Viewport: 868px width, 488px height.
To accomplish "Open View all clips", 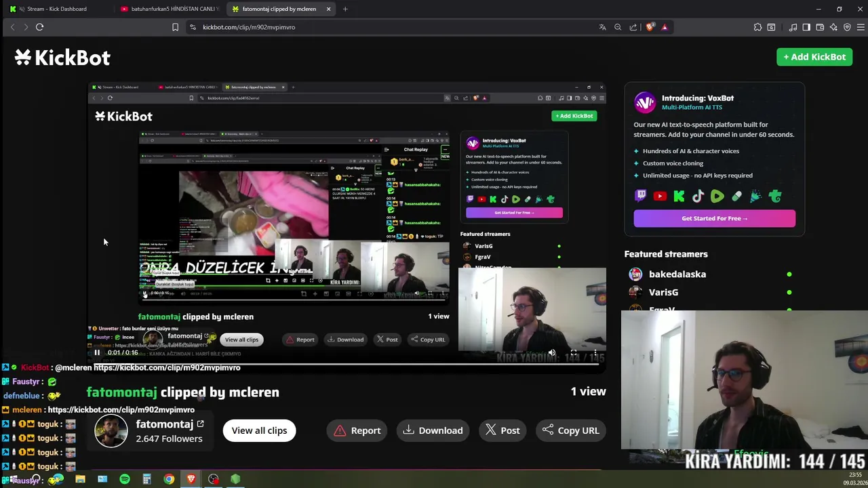I will click(x=259, y=430).
